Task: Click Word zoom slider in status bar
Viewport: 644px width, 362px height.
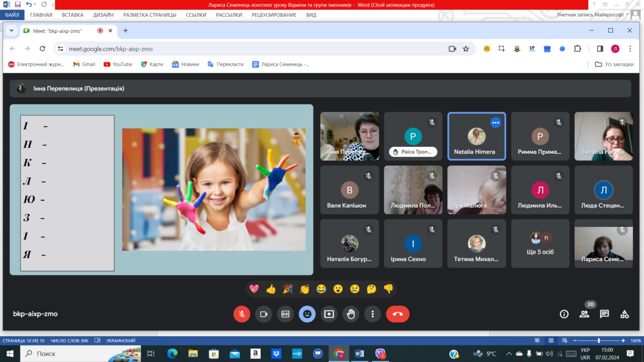Action: [x=599, y=340]
